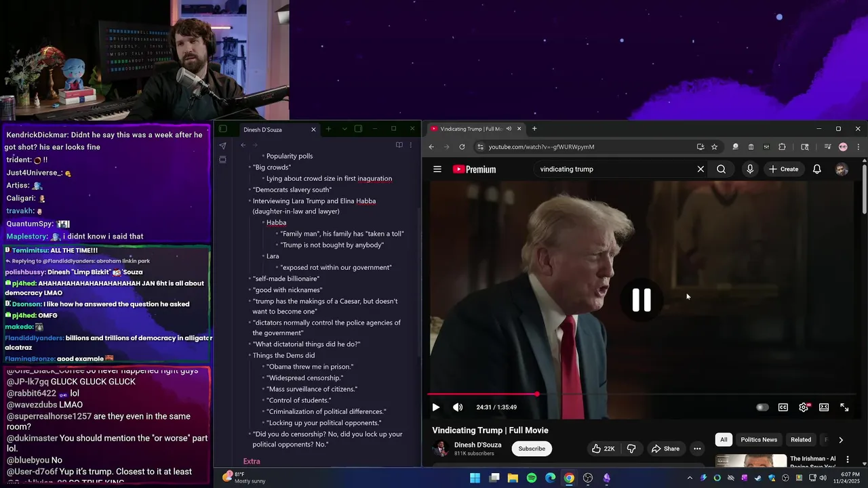The height and width of the screenshot is (488, 868).
Task: Open options for 'The Irishman' suggested video
Action: click(x=847, y=460)
